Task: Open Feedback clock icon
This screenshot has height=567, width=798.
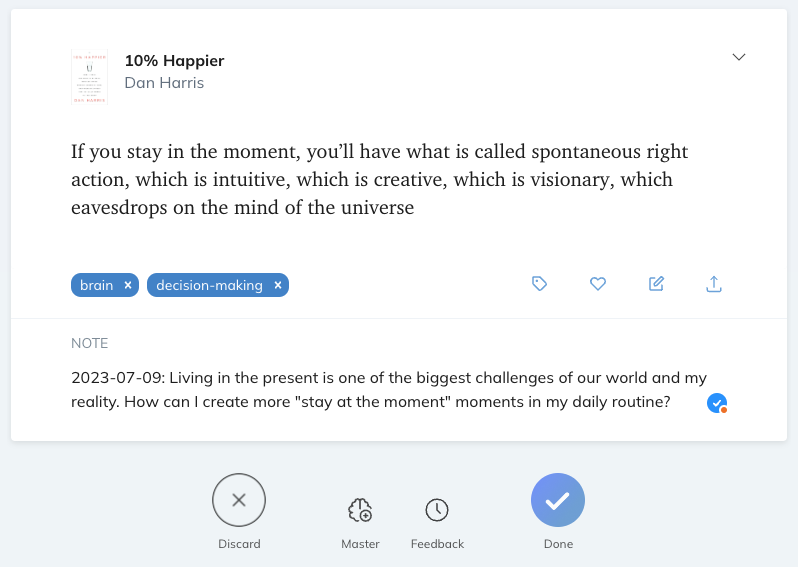Action: 437,511
